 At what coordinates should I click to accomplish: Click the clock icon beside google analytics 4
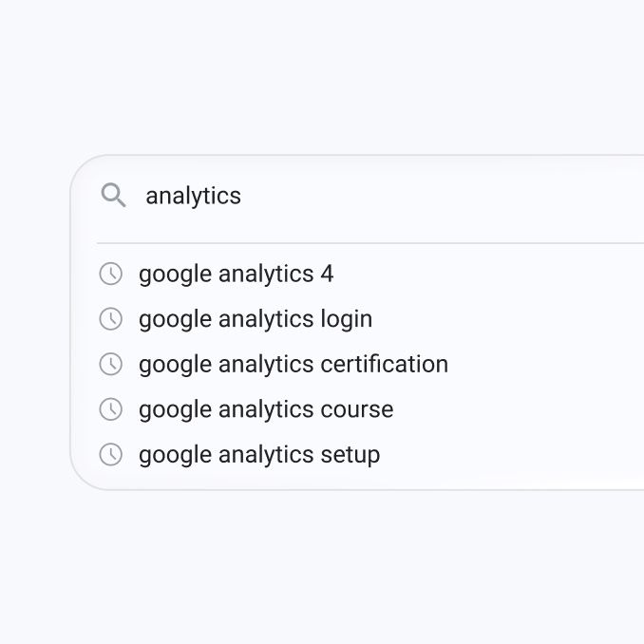click(x=111, y=275)
